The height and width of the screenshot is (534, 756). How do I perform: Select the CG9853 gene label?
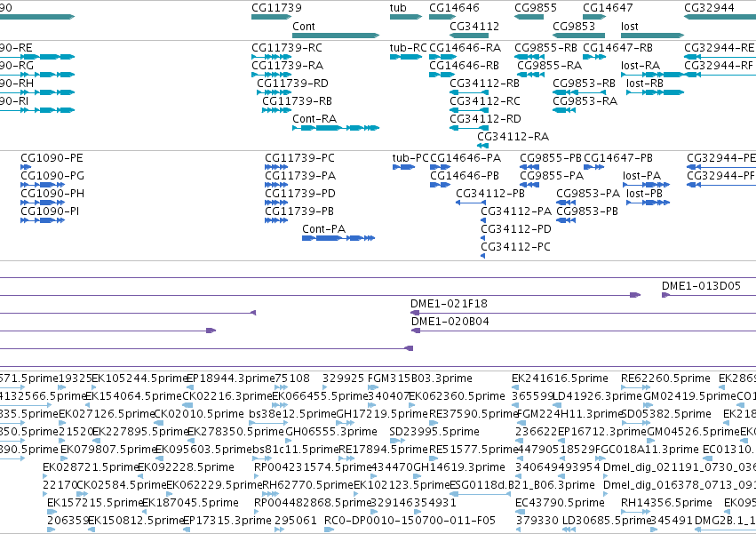(x=574, y=27)
